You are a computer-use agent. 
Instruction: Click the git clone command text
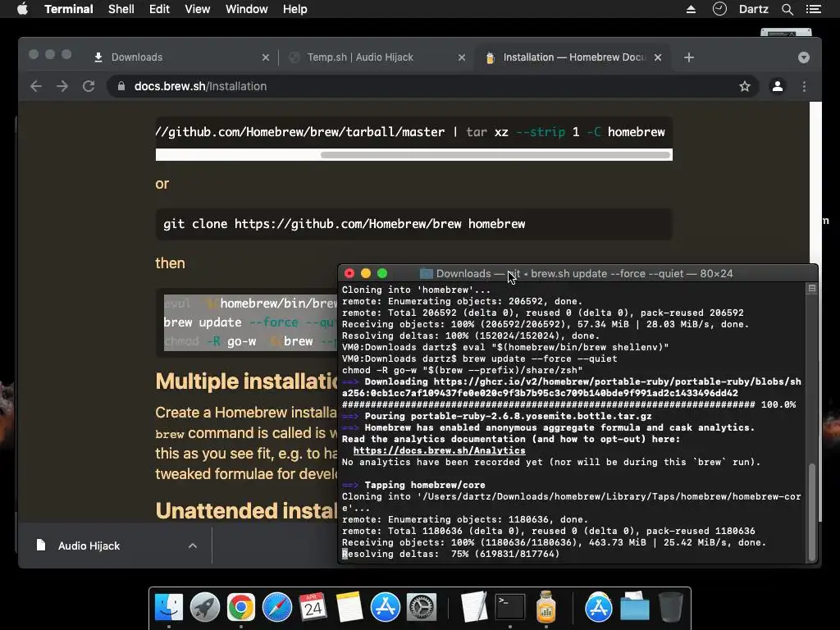coord(344,224)
